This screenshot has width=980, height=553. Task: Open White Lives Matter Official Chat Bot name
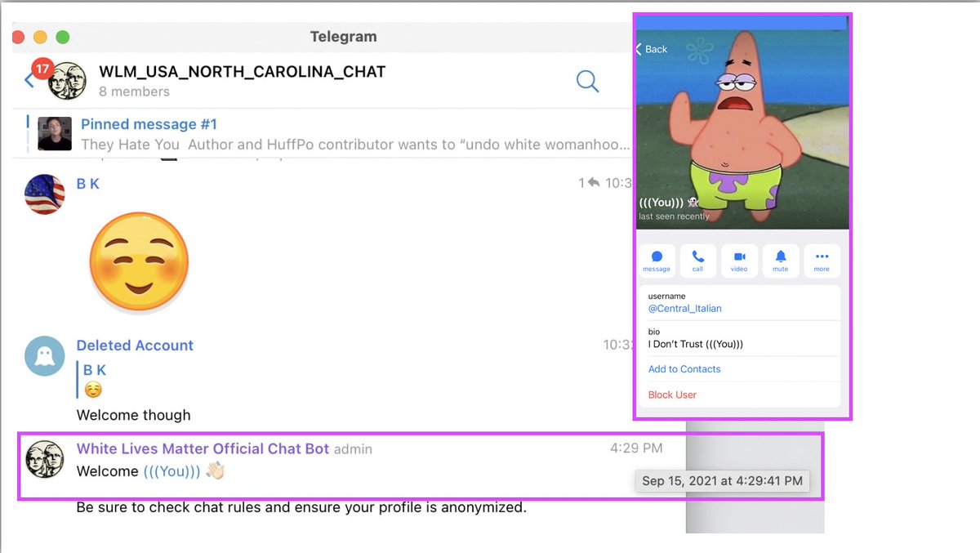[203, 448]
